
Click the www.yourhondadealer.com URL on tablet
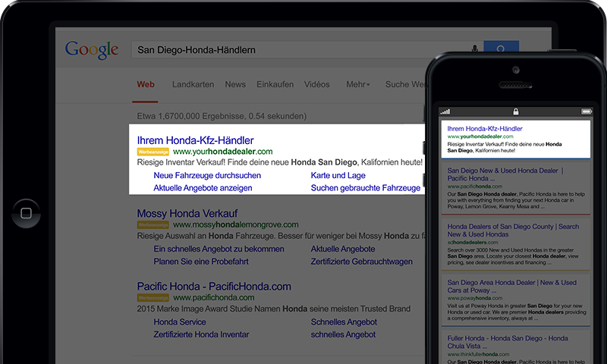click(222, 151)
